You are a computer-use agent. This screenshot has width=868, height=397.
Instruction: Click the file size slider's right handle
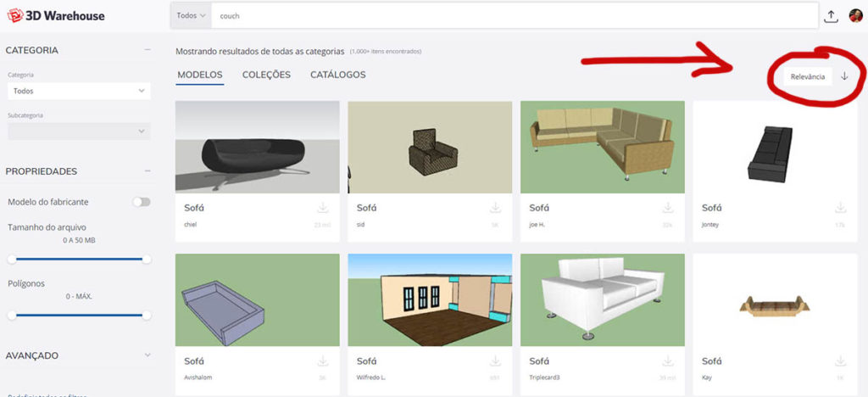pyautogui.click(x=147, y=259)
